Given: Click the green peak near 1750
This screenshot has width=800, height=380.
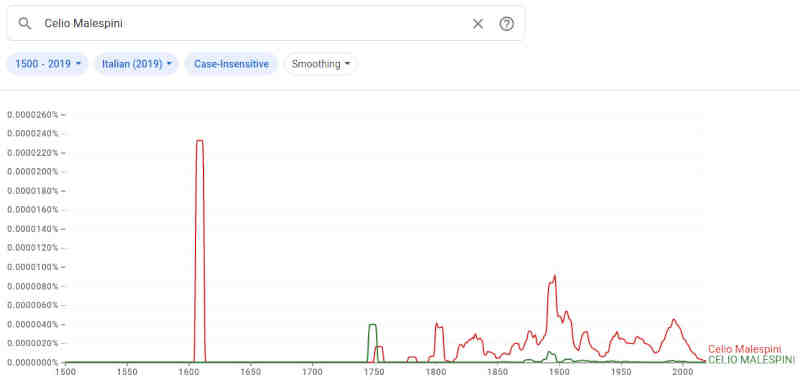Looking at the screenshot, I should 372,325.
